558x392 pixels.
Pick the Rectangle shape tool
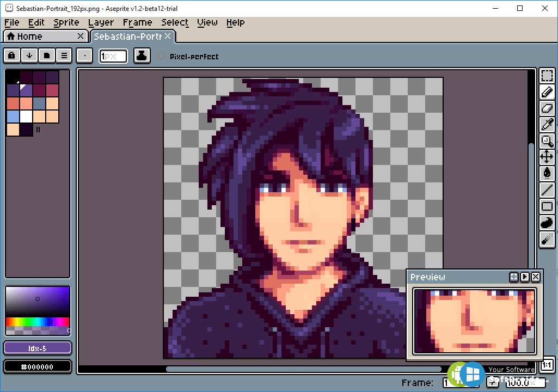tap(547, 206)
